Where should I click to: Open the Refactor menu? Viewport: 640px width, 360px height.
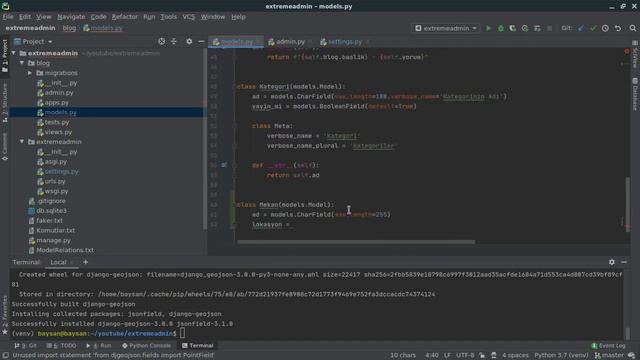click(x=124, y=17)
